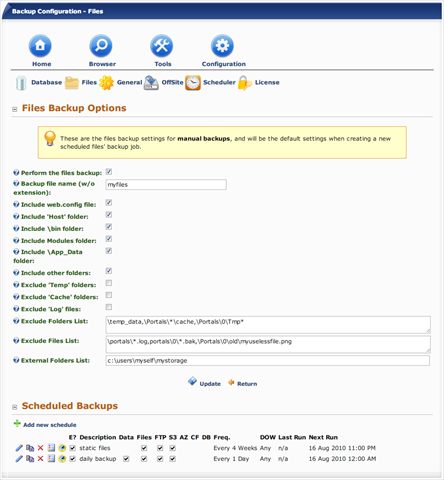444x480 pixels.
Task: Open log list icon for daily backup schedule
Action: pyautogui.click(x=51, y=459)
